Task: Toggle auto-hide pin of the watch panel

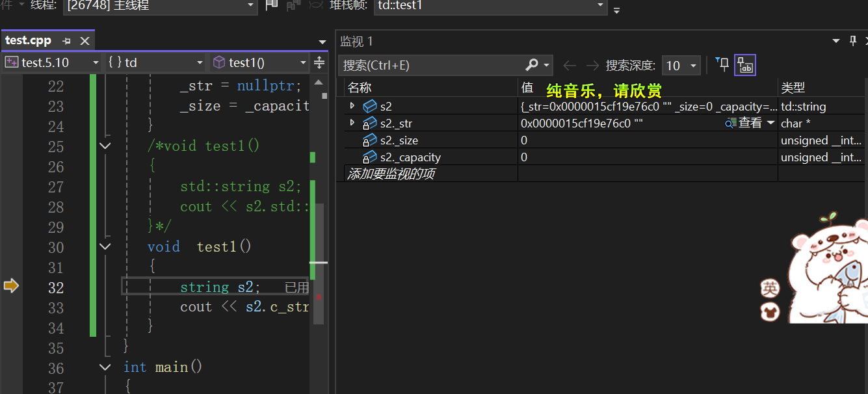Action: (853, 41)
